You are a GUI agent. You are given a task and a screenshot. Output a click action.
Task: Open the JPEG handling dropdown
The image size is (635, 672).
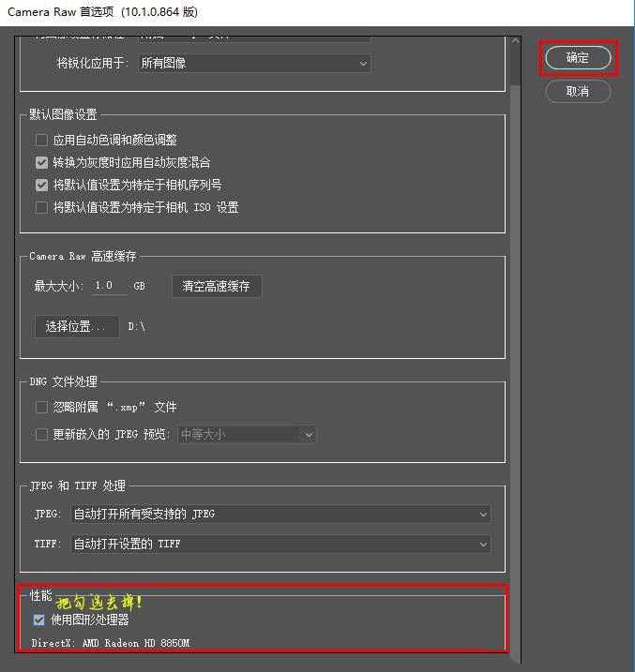pyautogui.click(x=280, y=514)
